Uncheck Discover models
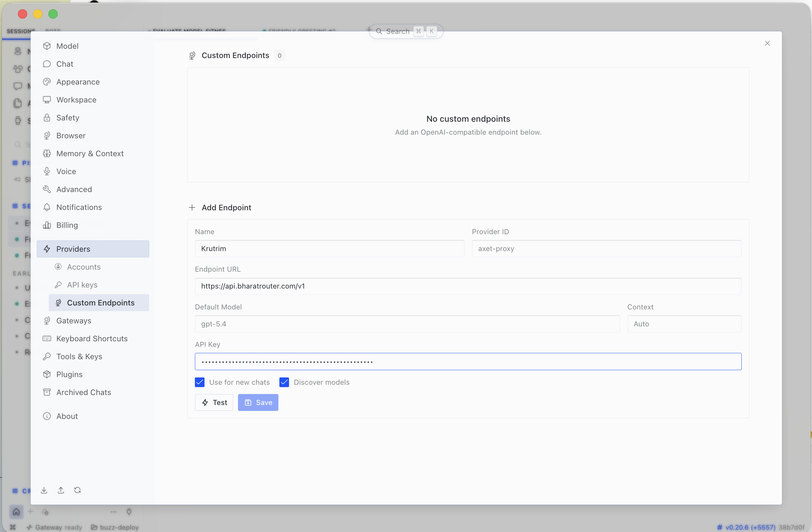812x532 pixels. 284,382
